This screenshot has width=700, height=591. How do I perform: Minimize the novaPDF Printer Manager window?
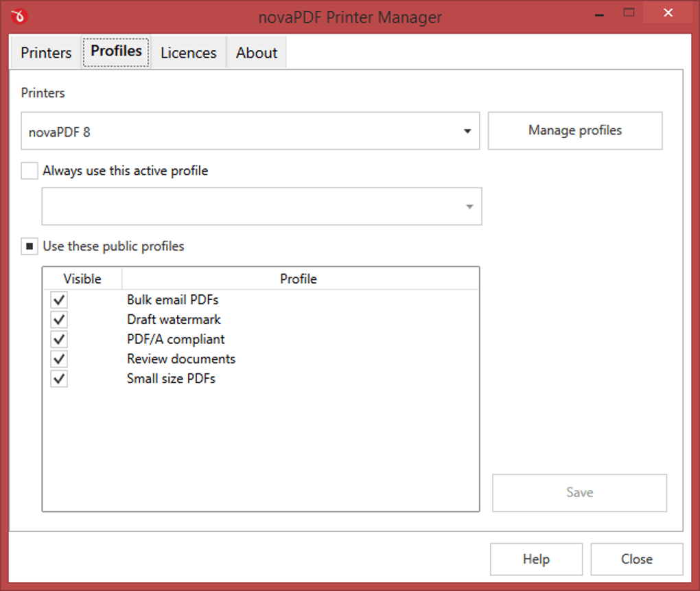(x=600, y=14)
